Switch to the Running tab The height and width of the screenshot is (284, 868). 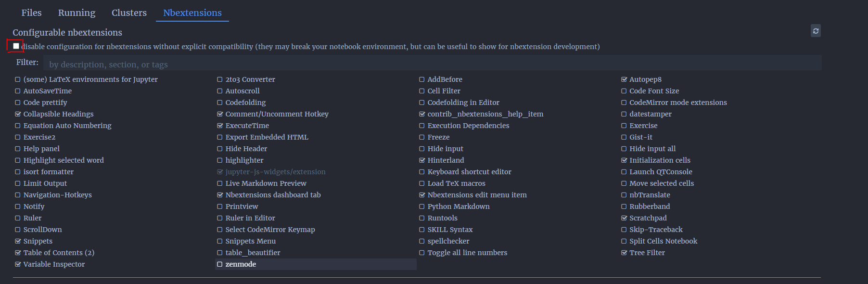tap(77, 13)
